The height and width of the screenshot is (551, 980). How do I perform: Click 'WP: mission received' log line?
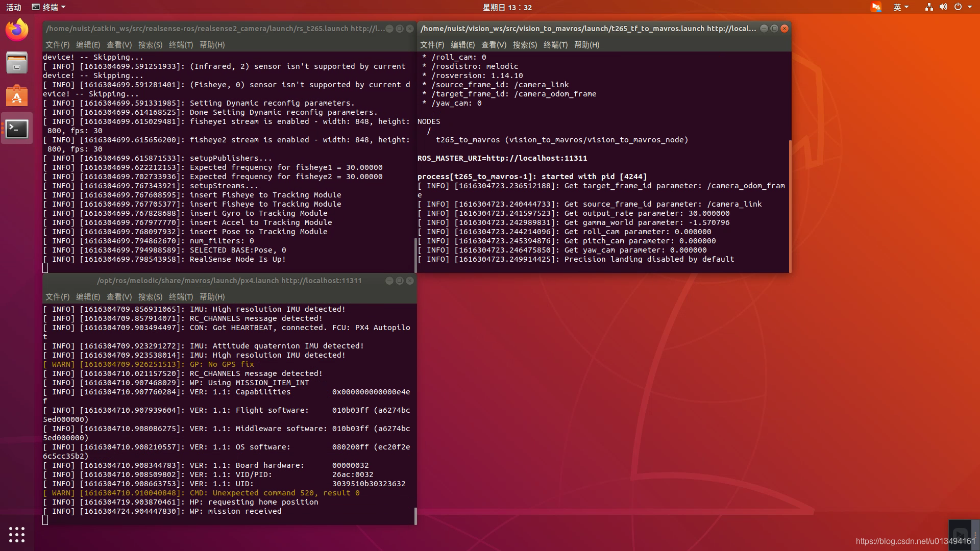(x=162, y=511)
